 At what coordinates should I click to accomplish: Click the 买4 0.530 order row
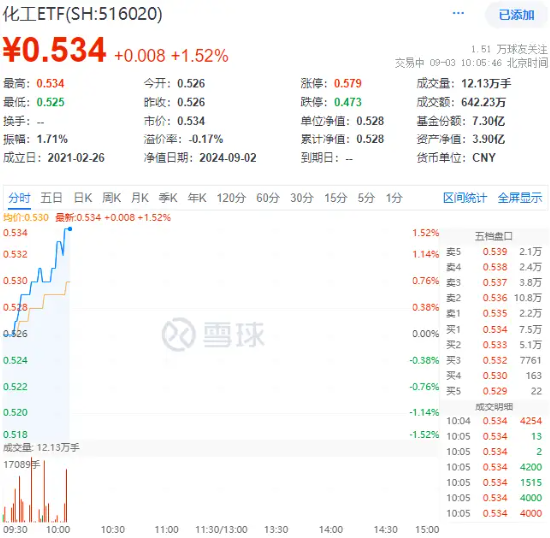(494, 376)
